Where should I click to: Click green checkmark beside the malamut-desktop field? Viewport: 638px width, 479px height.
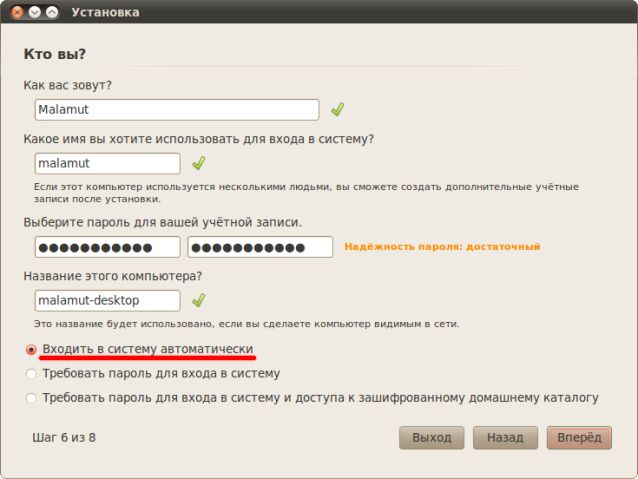tap(199, 300)
